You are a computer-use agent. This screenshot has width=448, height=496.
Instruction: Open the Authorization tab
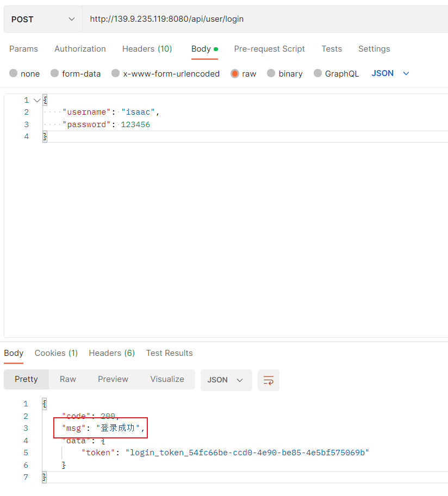click(80, 49)
